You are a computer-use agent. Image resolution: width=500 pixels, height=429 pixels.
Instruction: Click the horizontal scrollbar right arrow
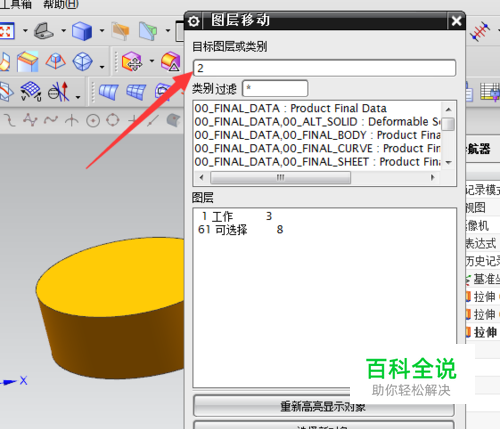point(433,177)
